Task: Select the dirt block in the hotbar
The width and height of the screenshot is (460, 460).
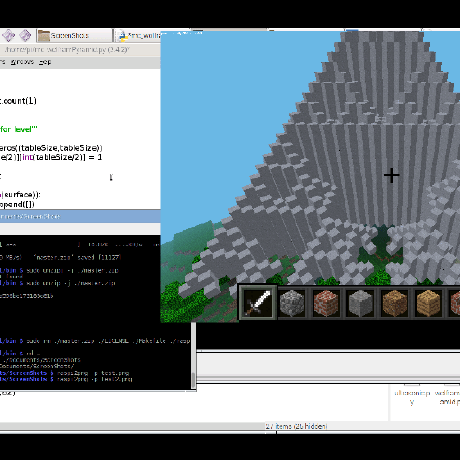Action: (395, 303)
